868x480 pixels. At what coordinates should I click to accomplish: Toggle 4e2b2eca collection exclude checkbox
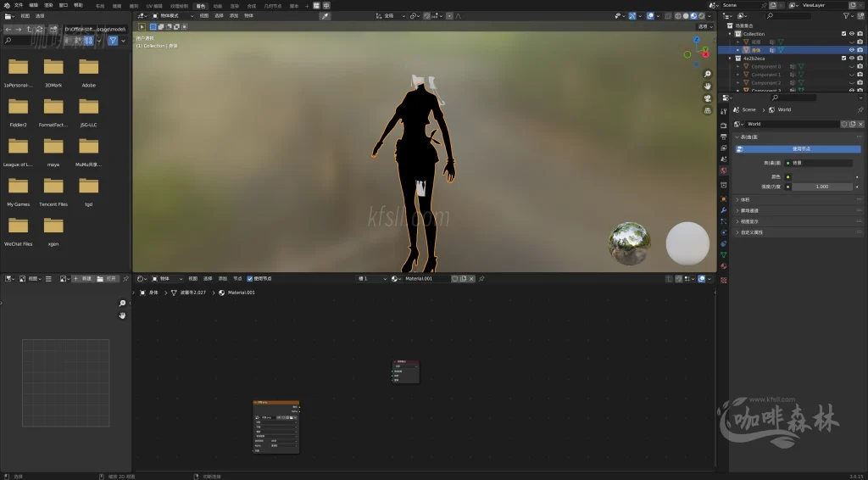coord(843,59)
